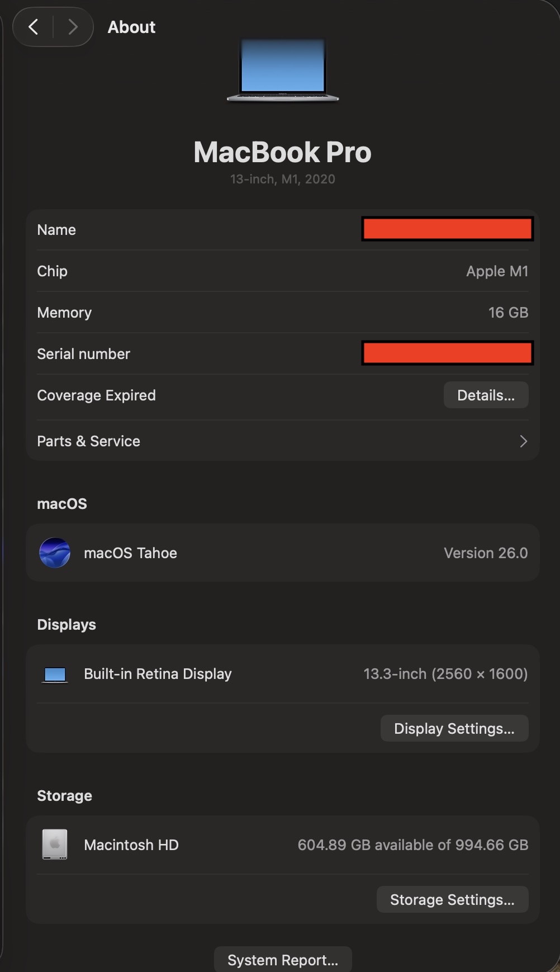Image resolution: width=560 pixels, height=972 pixels.
Task: Click the redacted Name field
Action: tap(447, 229)
